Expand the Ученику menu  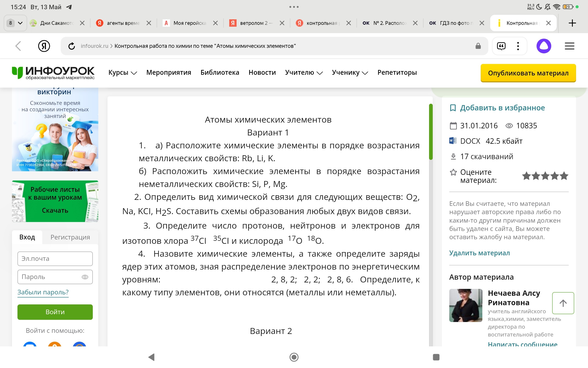[x=350, y=72]
